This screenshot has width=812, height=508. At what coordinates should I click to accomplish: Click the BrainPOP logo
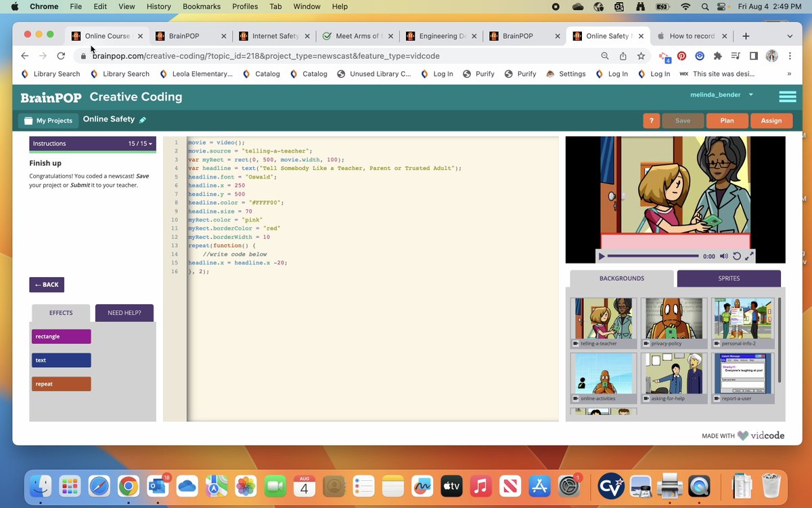coord(50,97)
